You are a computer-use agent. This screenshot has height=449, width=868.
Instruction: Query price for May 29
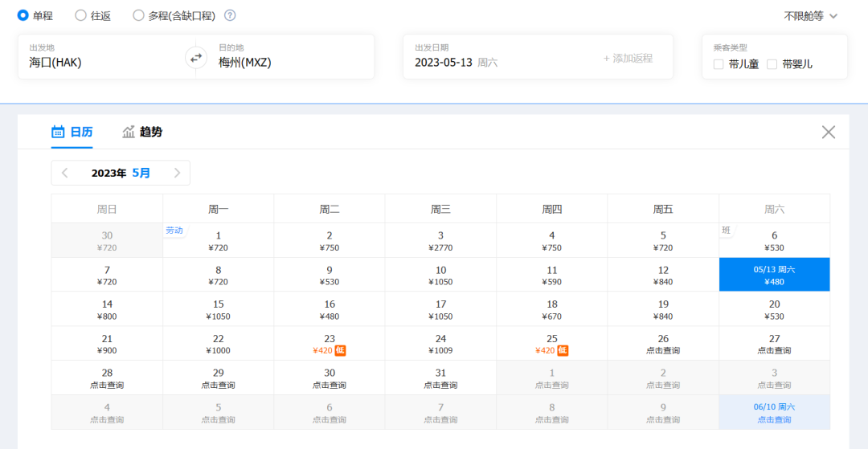[218, 378]
